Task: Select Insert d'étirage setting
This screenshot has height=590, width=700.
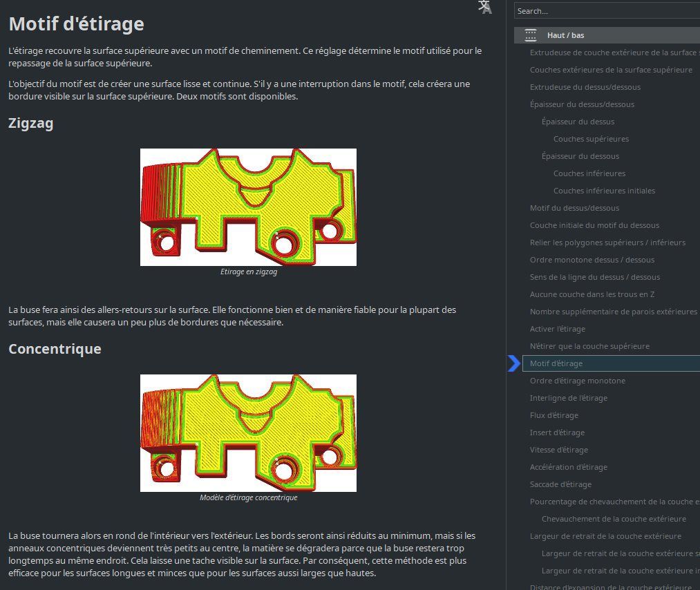Action: pyautogui.click(x=557, y=432)
